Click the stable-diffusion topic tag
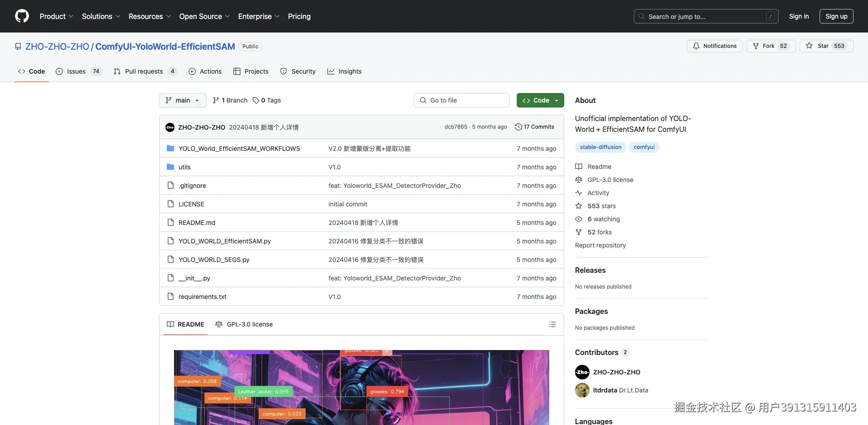The width and height of the screenshot is (868, 425). tap(600, 147)
